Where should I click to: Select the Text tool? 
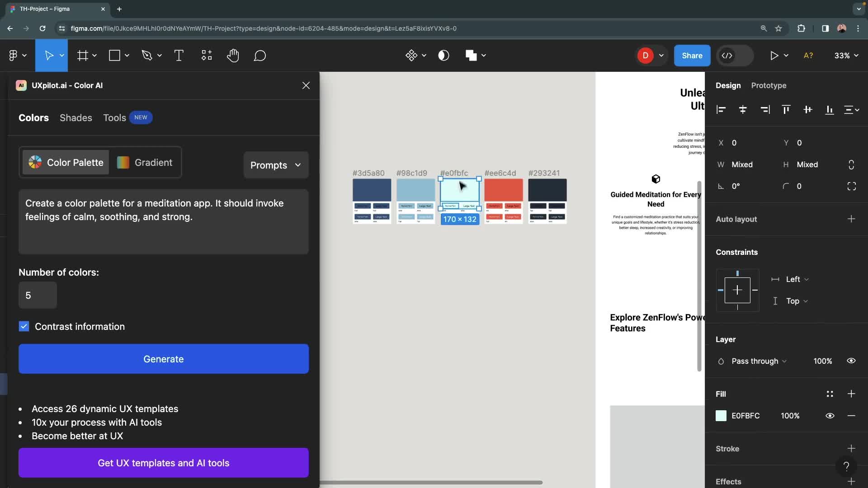pyautogui.click(x=179, y=55)
